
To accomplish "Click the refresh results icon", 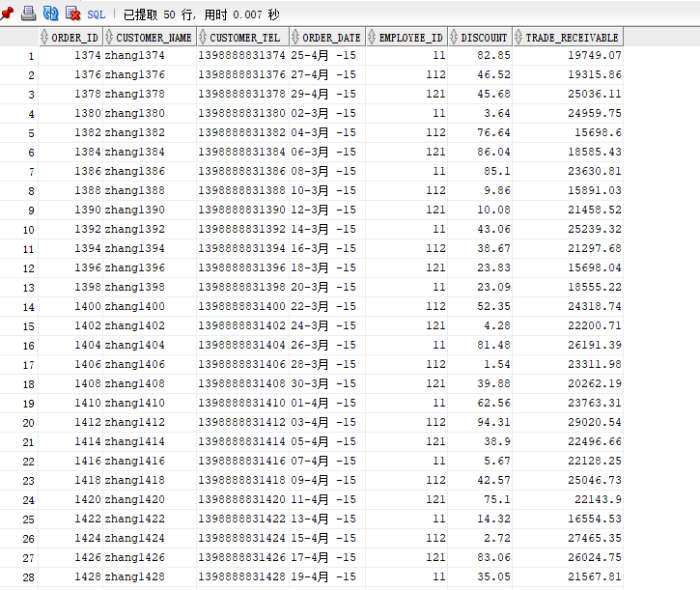I will pos(50,14).
